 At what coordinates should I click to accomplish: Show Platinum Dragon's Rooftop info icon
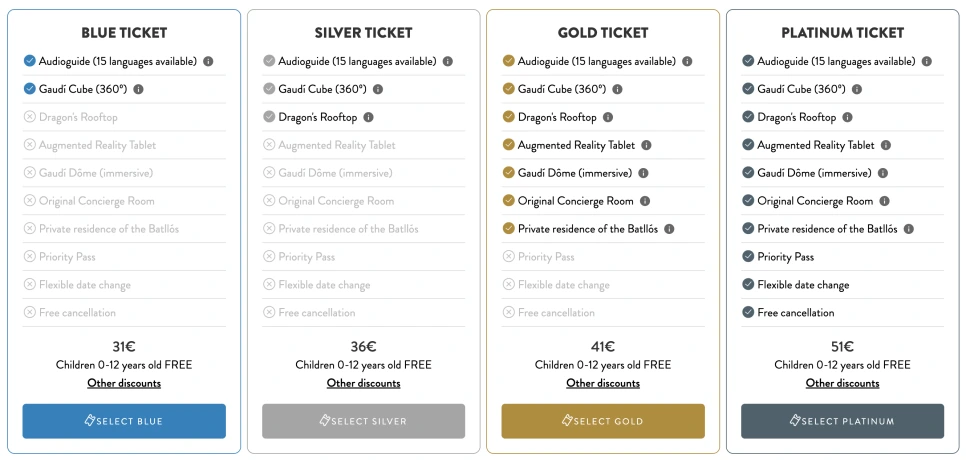point(848,117)
